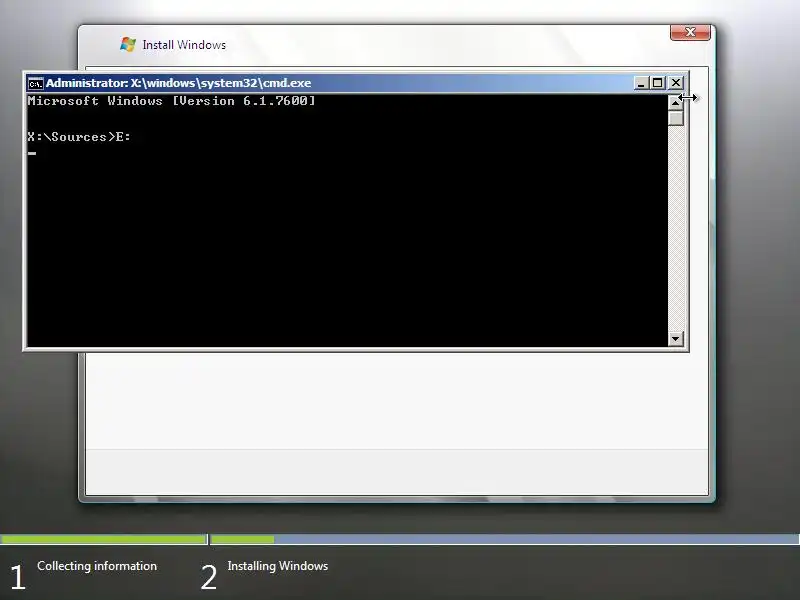Click the Installing Windows progress bar
Screen dimensions: 800x600
tap(505, 539)
